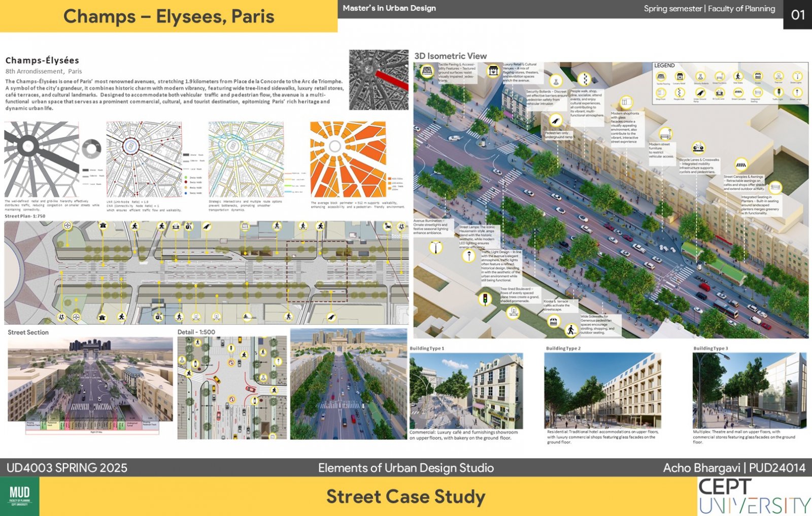Click the walking pedestrian icon beside Wide Sidewalks note

[571, 330]
